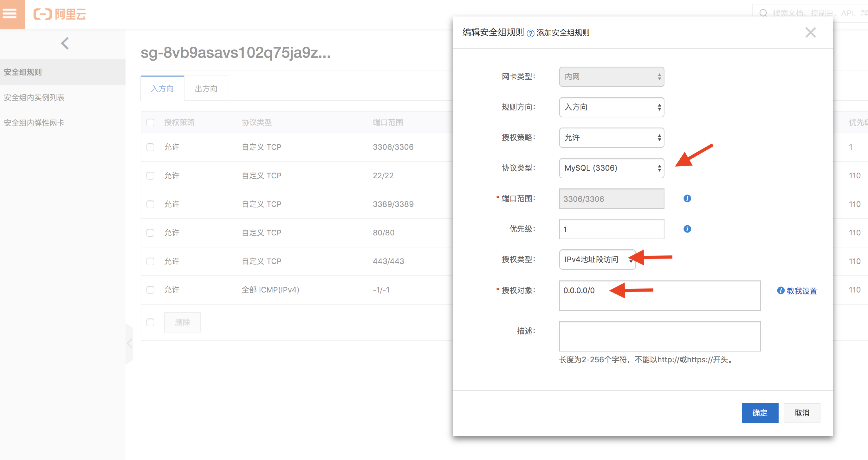868x460 pixels.
Task: Click the 端口范围 field showing 3306/3306
Action: pos(611,199)
